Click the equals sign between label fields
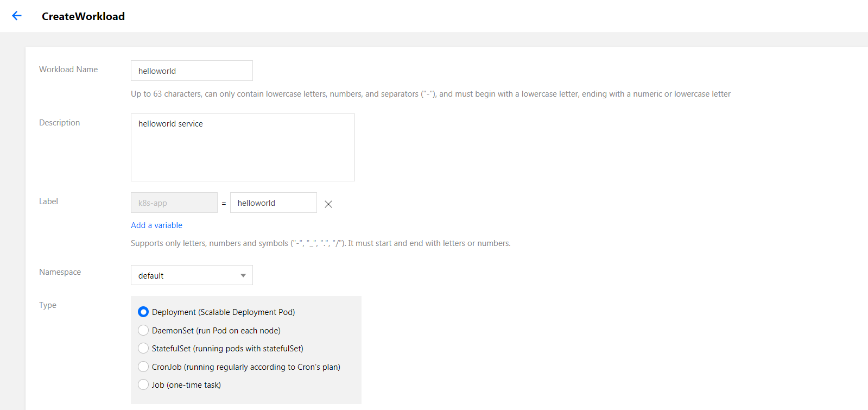 click(x=224, y=204)
